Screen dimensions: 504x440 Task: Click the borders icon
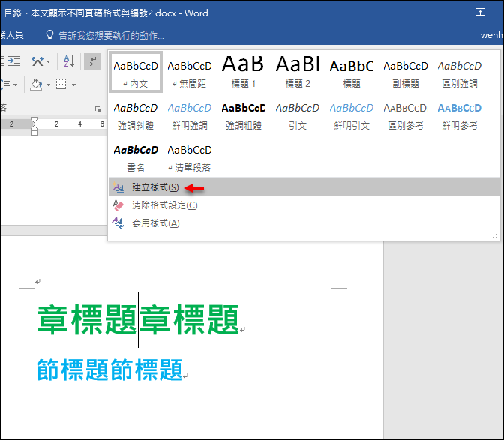61,85
